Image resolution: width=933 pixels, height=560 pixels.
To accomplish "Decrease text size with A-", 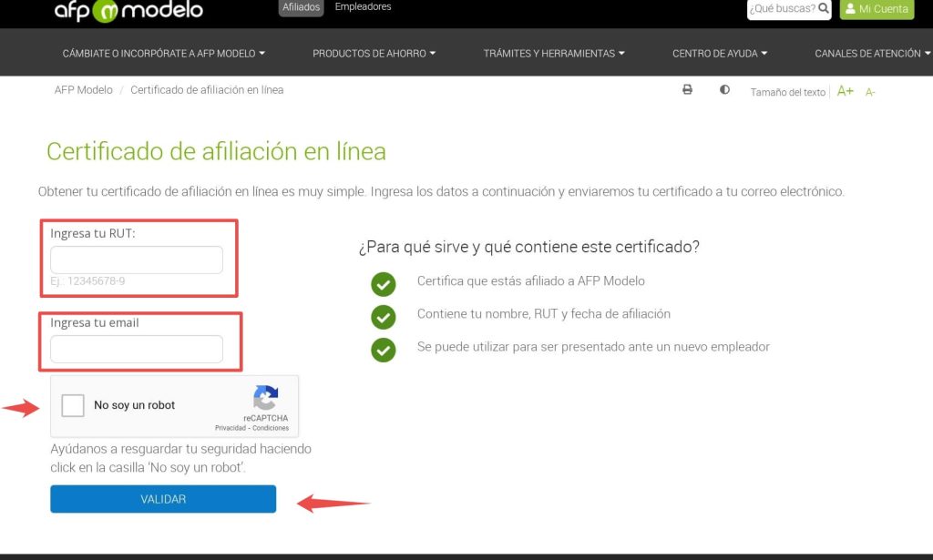I will point(870,92).
